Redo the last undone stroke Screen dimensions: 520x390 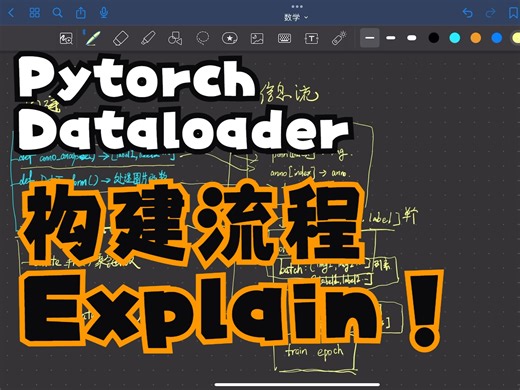[x=490, y=13]
